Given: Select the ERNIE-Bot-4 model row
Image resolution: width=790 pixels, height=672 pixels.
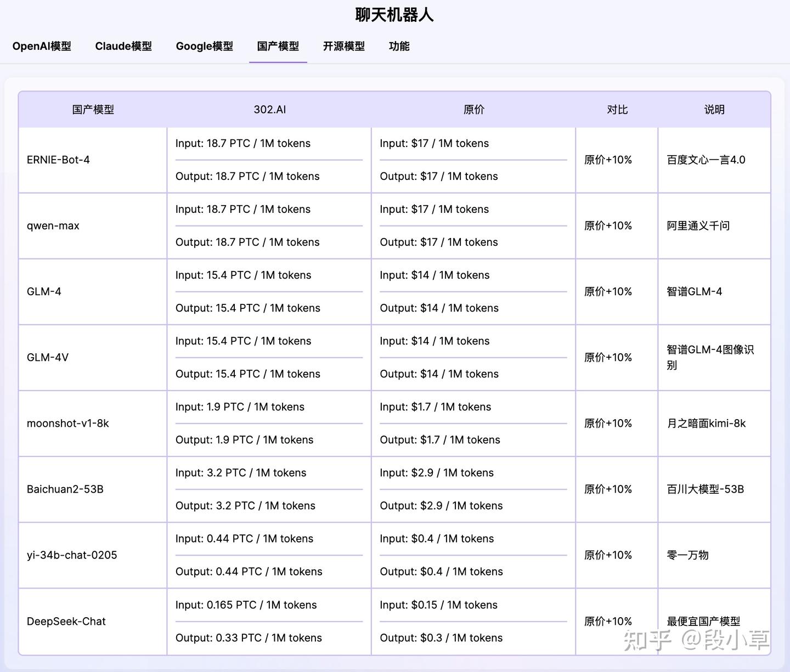Looking at the screenshot, I should 59,160.
